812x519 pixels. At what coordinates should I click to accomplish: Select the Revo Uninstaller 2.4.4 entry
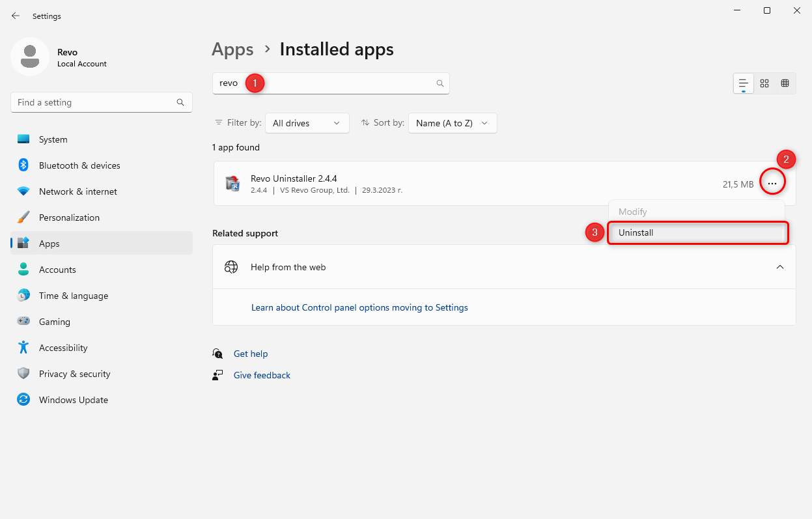[504, 184]
